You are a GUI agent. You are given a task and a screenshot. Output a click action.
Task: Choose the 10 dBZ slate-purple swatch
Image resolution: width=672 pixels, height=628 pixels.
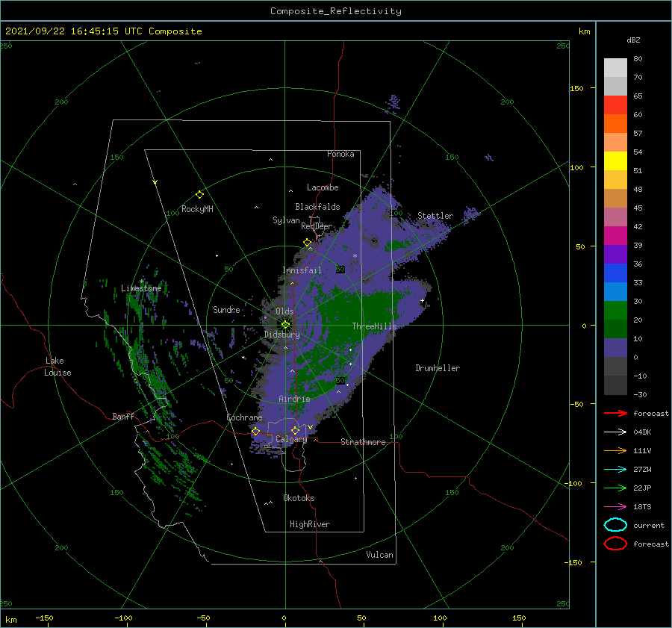[615, 348]
